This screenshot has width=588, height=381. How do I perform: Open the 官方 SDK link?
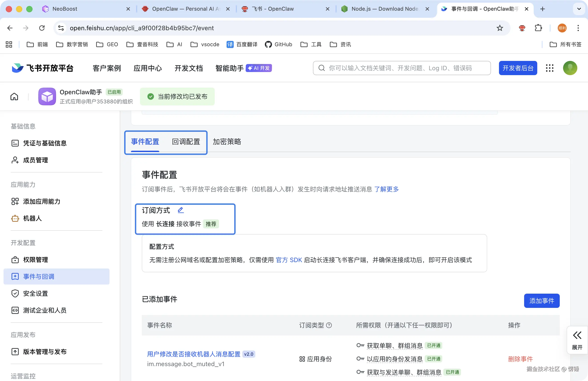click(289, 260)
